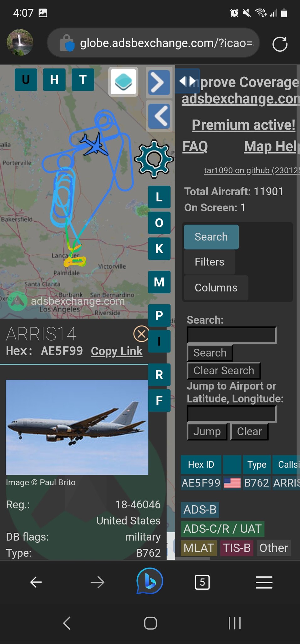The height and width of the screenshot is (644, 300).
Task: Open Bing chat icon in browser bar
Action: click(x=150, y=582)
